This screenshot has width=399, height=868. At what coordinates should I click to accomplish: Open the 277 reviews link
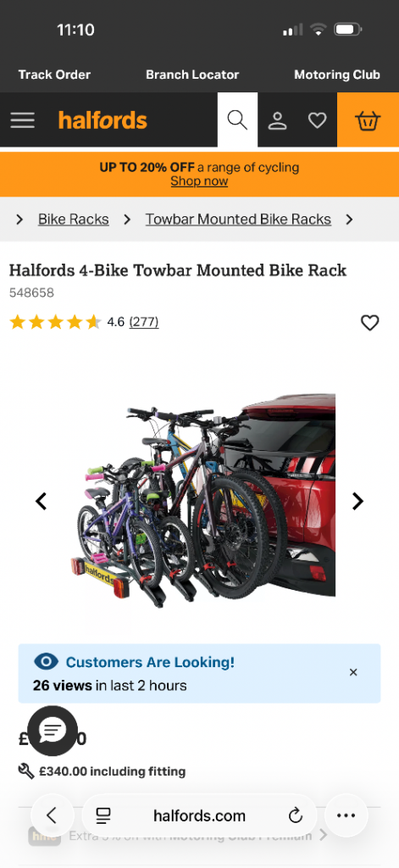(144, 321)
